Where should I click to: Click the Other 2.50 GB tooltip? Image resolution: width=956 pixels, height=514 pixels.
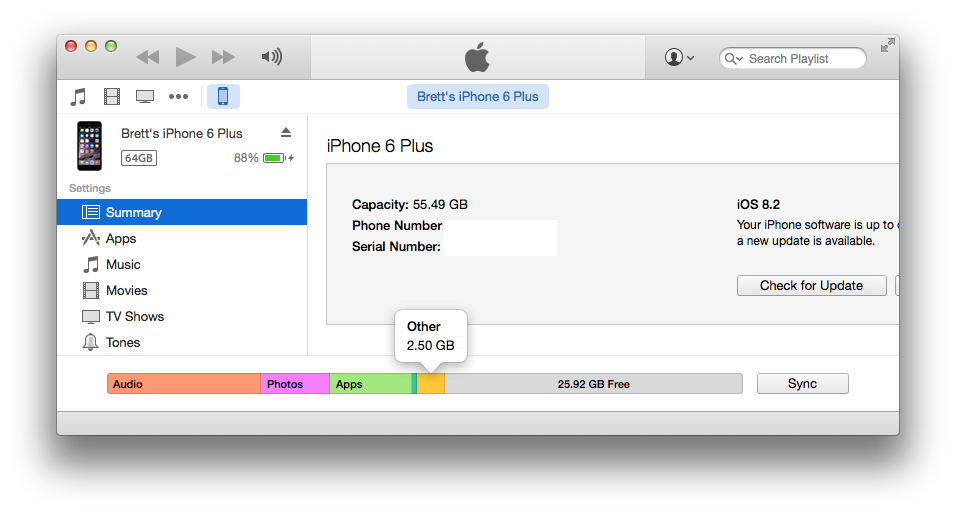pyautogui.click(x=430, y=336)
